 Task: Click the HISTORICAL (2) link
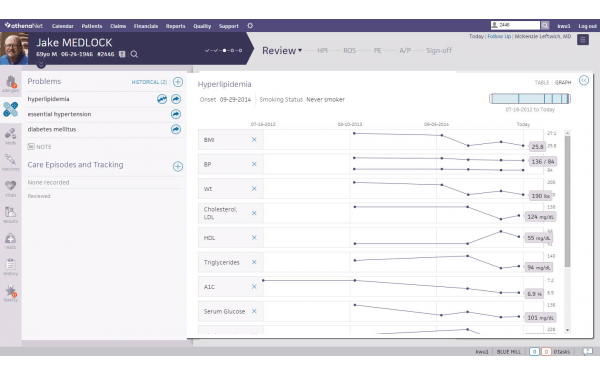point(149,82)
